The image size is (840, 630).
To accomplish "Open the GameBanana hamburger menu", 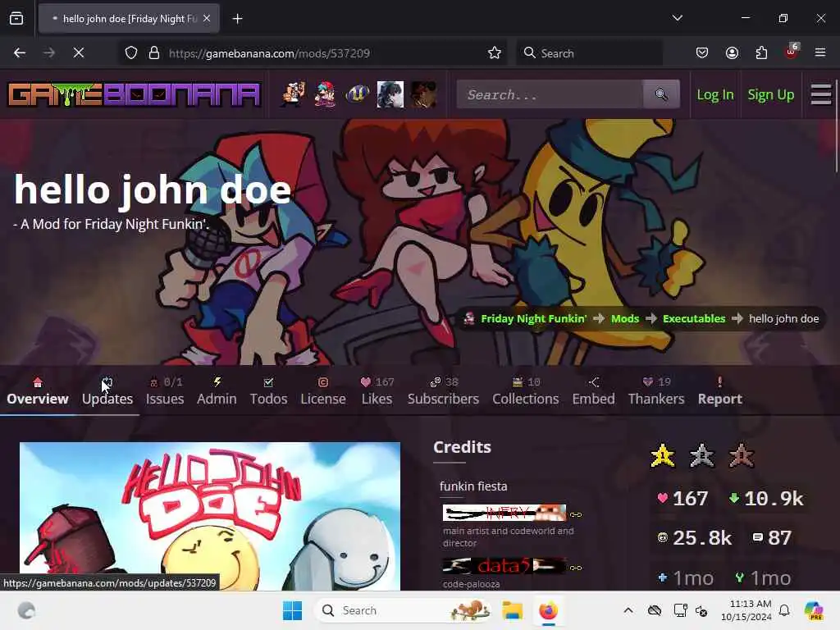I will click(x=820, y=95).
